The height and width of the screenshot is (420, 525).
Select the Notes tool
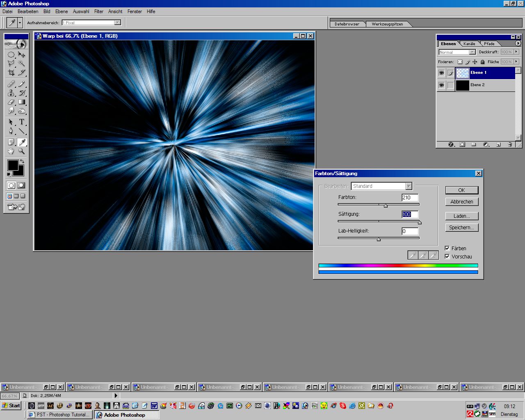11,142
